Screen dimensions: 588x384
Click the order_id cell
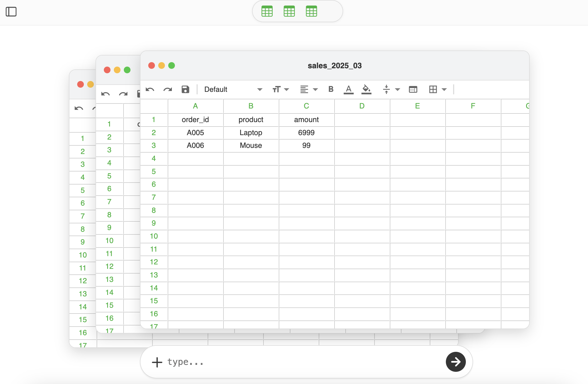click(195, 120)
